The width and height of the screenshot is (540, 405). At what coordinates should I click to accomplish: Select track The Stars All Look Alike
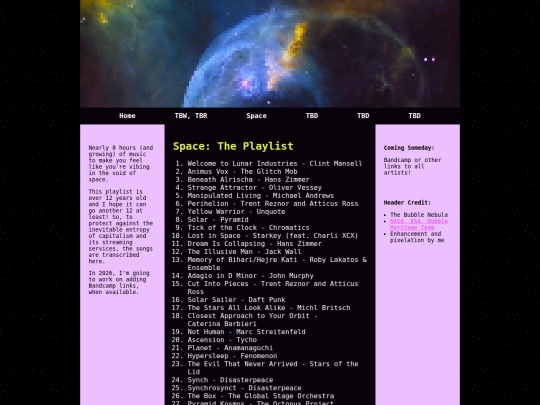coord(269,308)
